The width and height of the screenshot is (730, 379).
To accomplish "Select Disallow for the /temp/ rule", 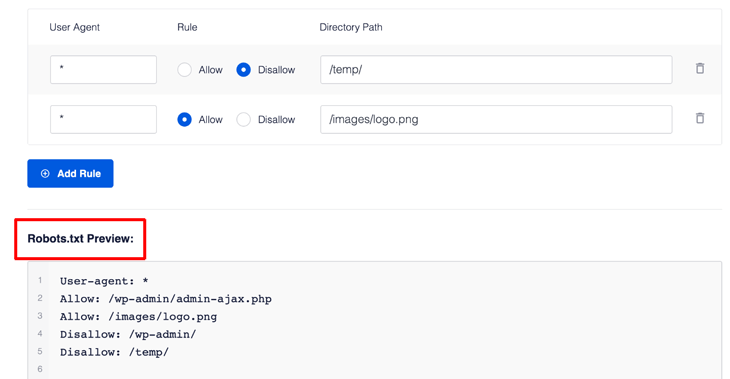I will 243,70.
